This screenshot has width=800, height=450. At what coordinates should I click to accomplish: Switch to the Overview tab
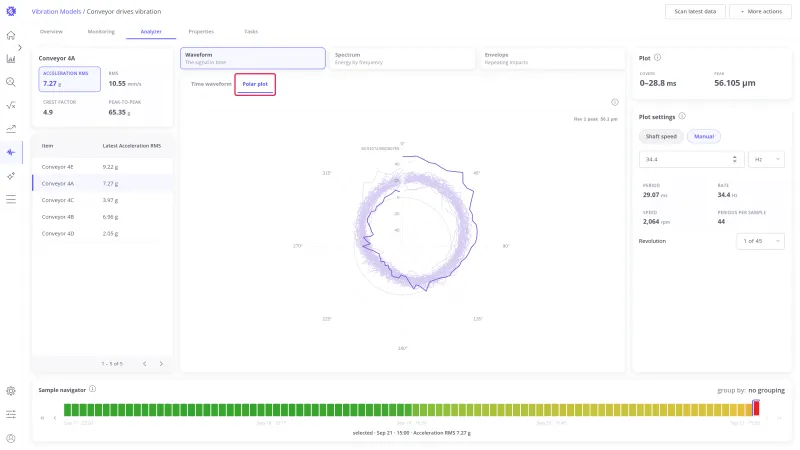click(51, 32)
